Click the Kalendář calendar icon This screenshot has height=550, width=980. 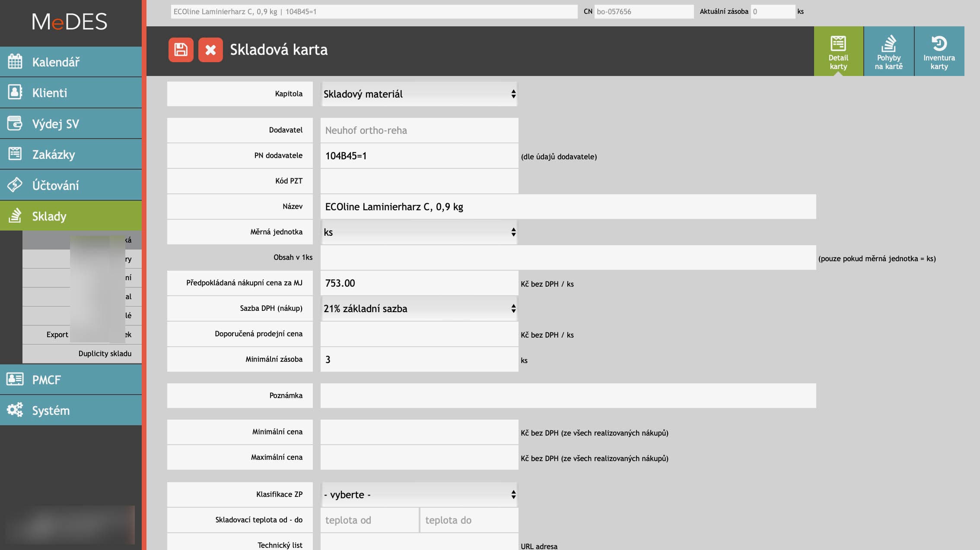click(x=15, y=62)
